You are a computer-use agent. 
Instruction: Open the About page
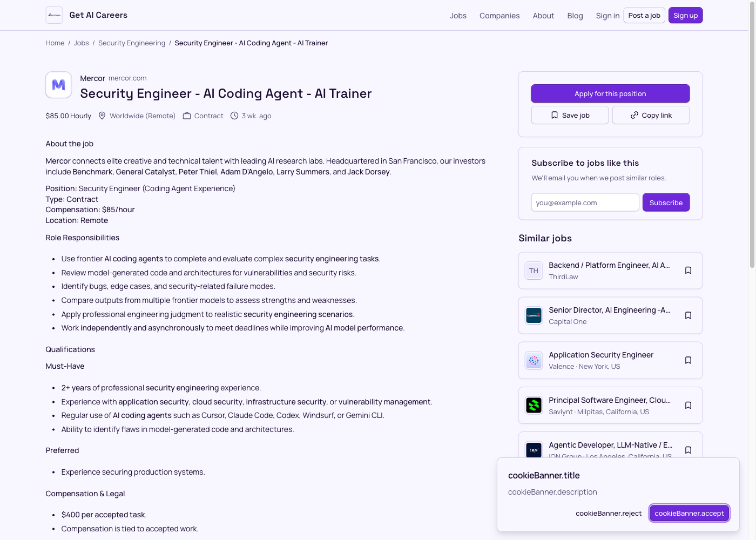543,16
